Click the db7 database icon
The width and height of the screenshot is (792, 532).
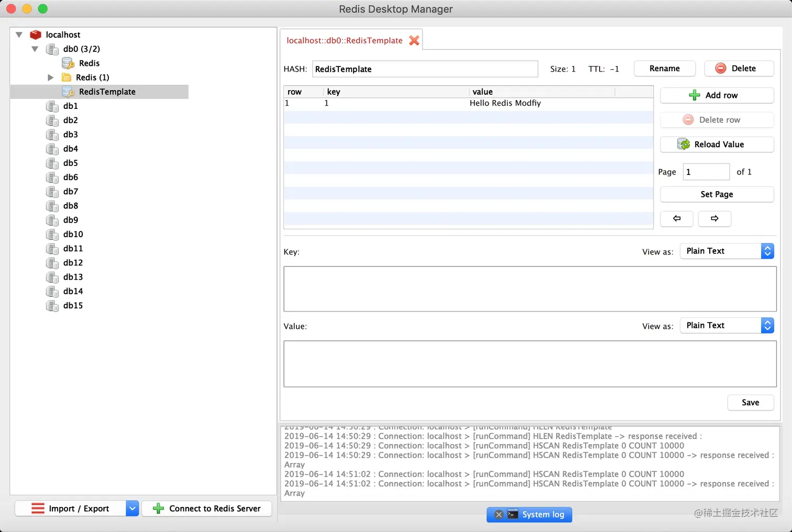[x=52, y=192]
